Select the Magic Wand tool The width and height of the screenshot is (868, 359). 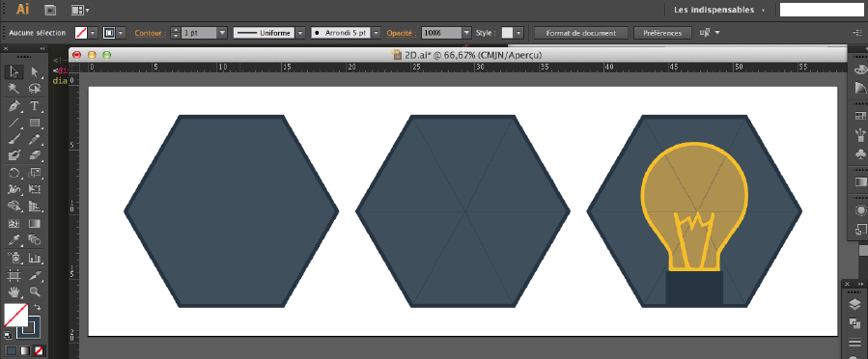[14, 89]
